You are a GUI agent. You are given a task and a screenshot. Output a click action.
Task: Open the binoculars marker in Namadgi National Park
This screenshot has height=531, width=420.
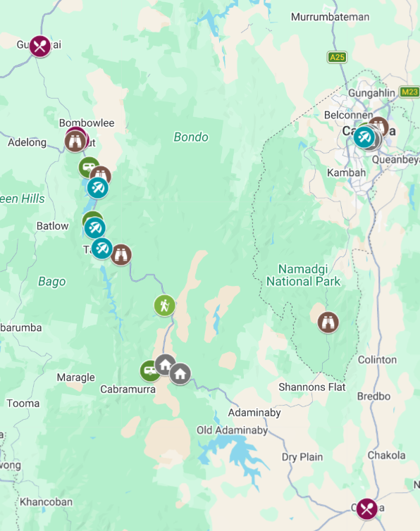328,323
